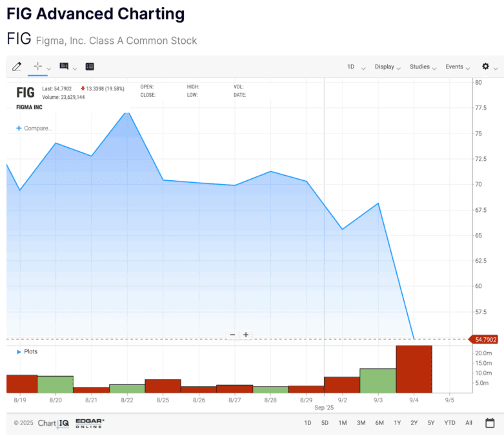This screenshot has width=504, height=436.
Task: Click the 9/5 date axis label
Action: click(x=450, y=400)
